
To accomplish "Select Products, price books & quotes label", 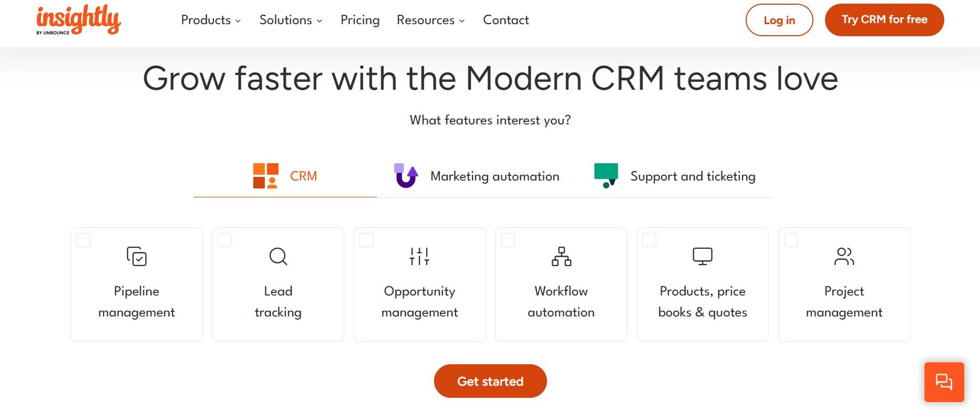I will point(703,302).
